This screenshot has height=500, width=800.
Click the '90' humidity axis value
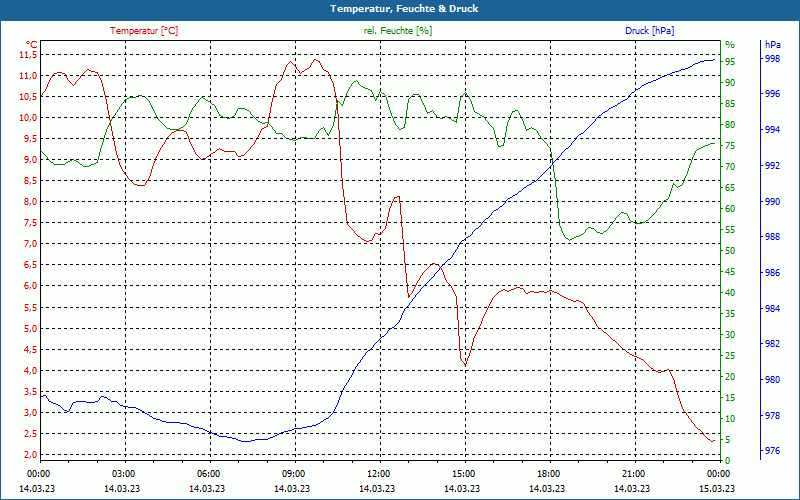click(730, 83)
